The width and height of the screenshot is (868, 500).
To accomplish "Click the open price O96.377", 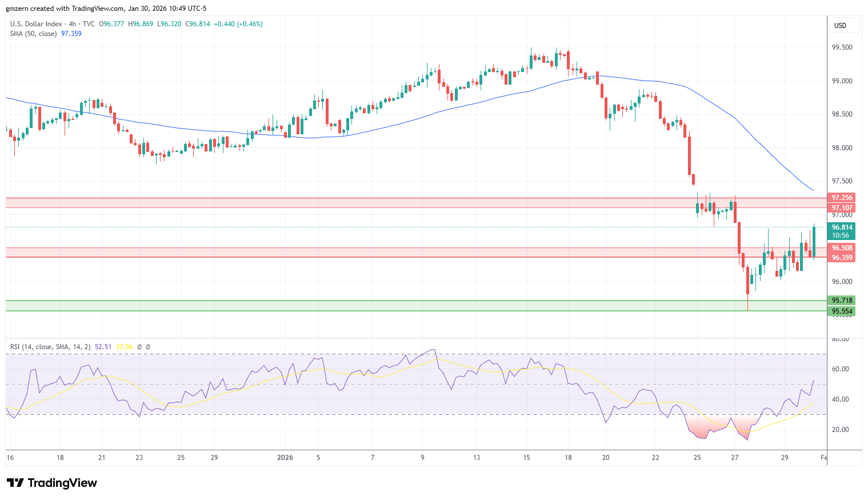I will coord(112,24).
